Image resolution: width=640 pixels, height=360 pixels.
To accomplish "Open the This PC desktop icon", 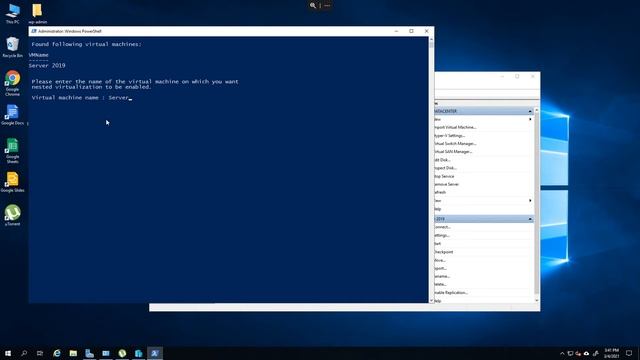I will (13, 13).
